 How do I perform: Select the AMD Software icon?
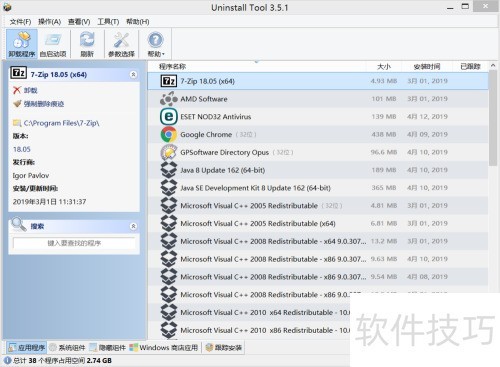coord(169,99)
